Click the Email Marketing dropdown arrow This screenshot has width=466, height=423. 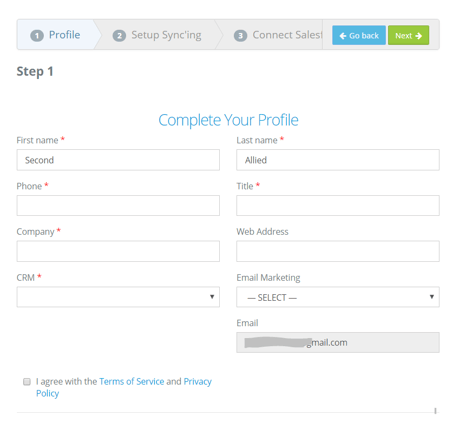(x=432, y=296)
